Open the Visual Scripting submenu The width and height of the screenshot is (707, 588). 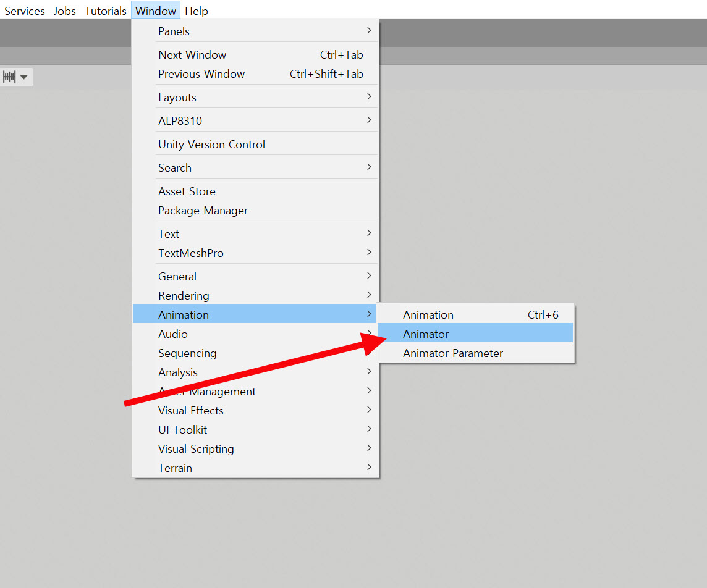pos(255,449)
